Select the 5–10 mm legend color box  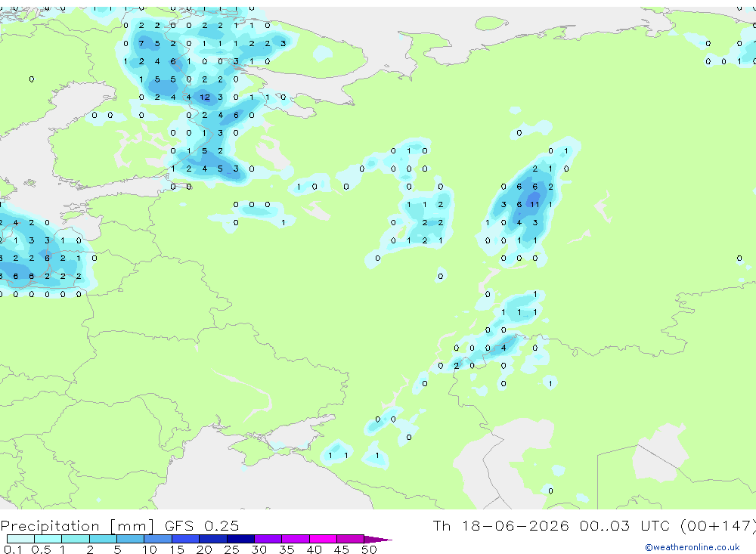pos(131,539)
